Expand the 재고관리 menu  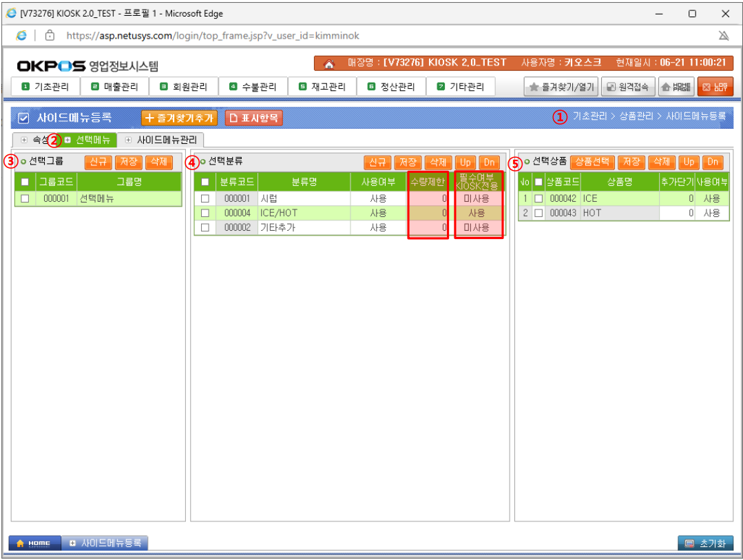click(322, 87)
